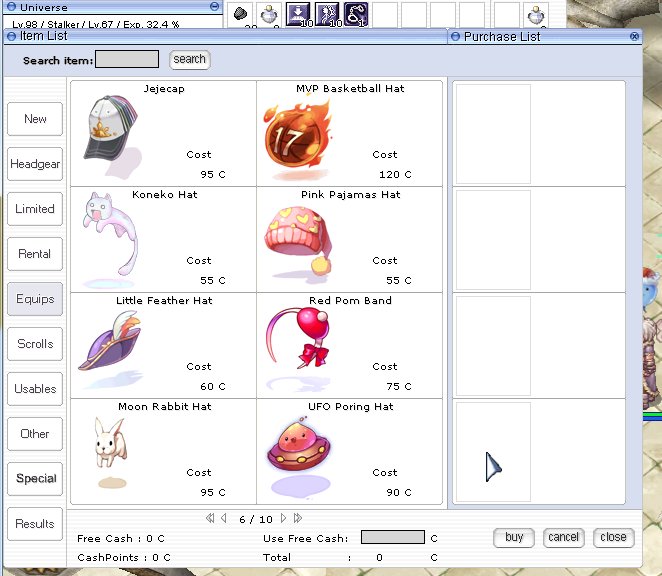Jump to the last page arrow
Screen dimensions: 662x576
(x=298, y=518)
